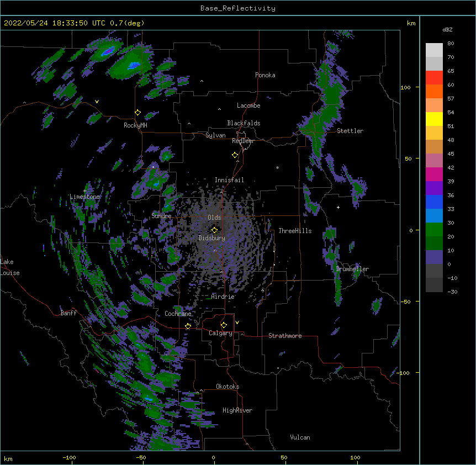
Task: Click the Limestone label on the map
Action: [x=84, y=197]
